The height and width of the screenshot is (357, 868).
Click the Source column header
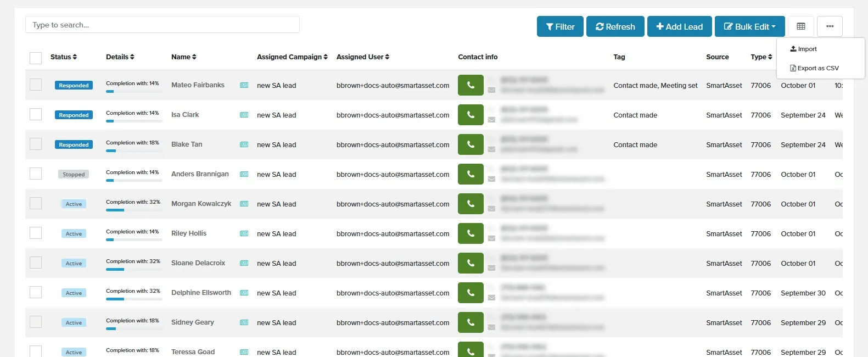718,57
